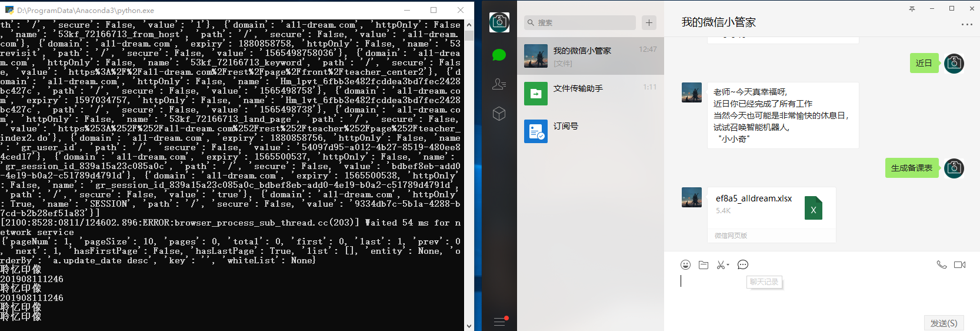Image resolution: width=980 pixels, height=331 pixels.
Task: Click the sender avatar next to 近日
Action: click(x=954, y=63)
